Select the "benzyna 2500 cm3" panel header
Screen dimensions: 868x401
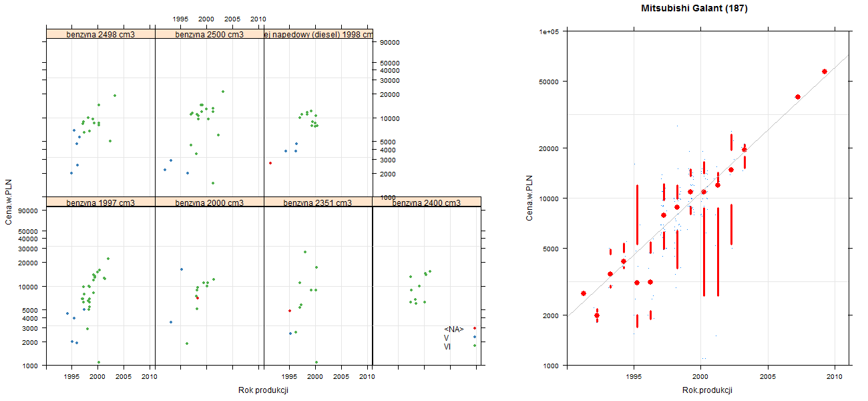[210, 34]
